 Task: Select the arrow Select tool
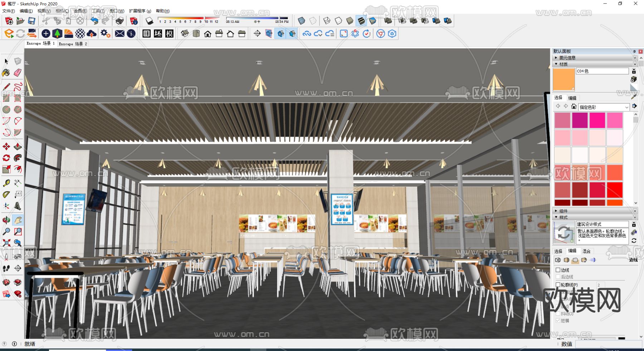point(6,61)
